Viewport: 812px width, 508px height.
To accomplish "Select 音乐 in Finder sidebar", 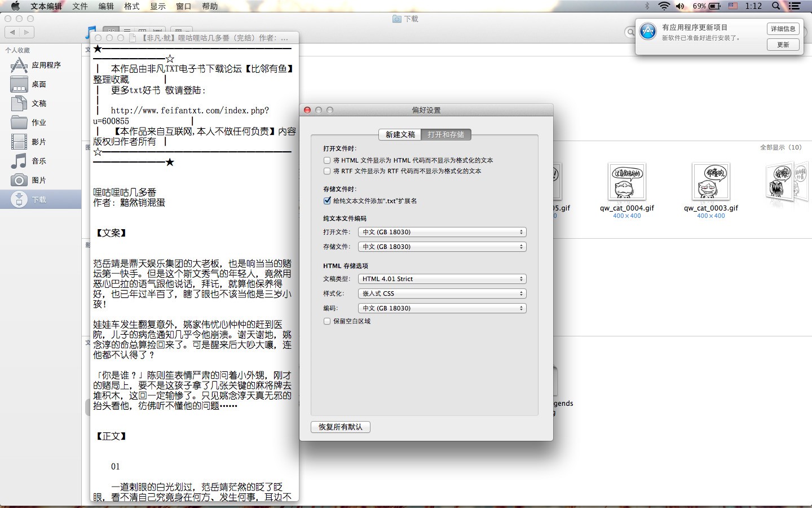I will (x=41, y=161).
